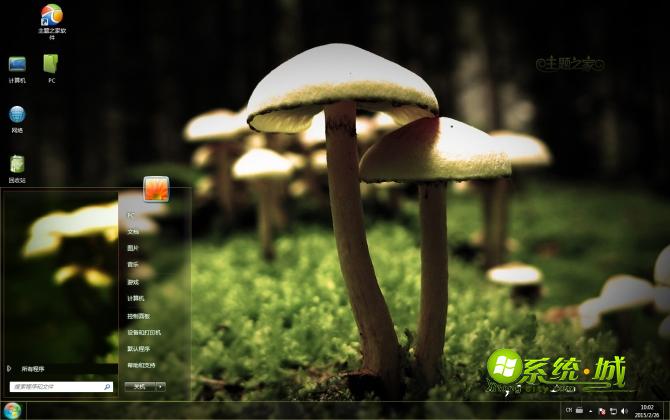Click the 搜索程序和文件 search box

click(58, 386)
